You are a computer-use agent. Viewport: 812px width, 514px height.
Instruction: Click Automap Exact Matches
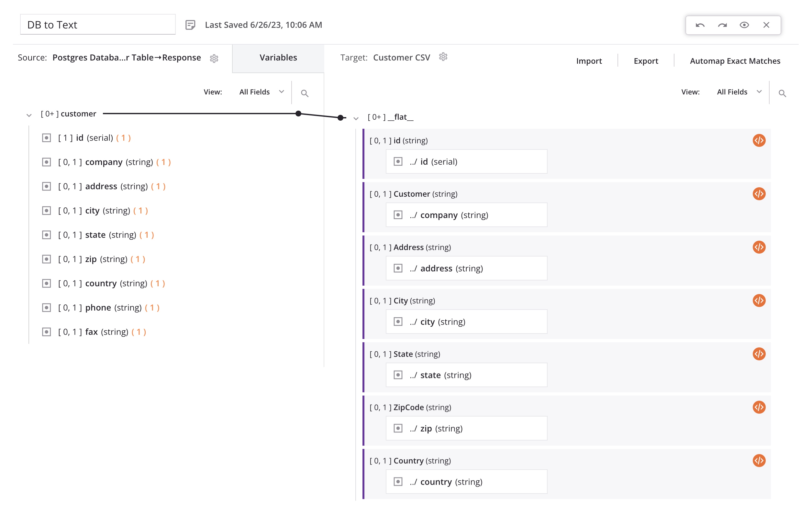(735, 61)
